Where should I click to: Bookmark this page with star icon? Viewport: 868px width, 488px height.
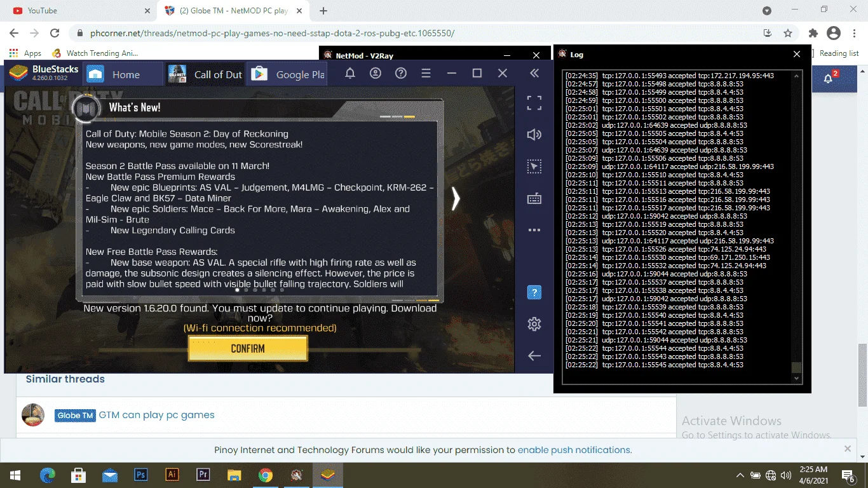click(x=788, y=33)
